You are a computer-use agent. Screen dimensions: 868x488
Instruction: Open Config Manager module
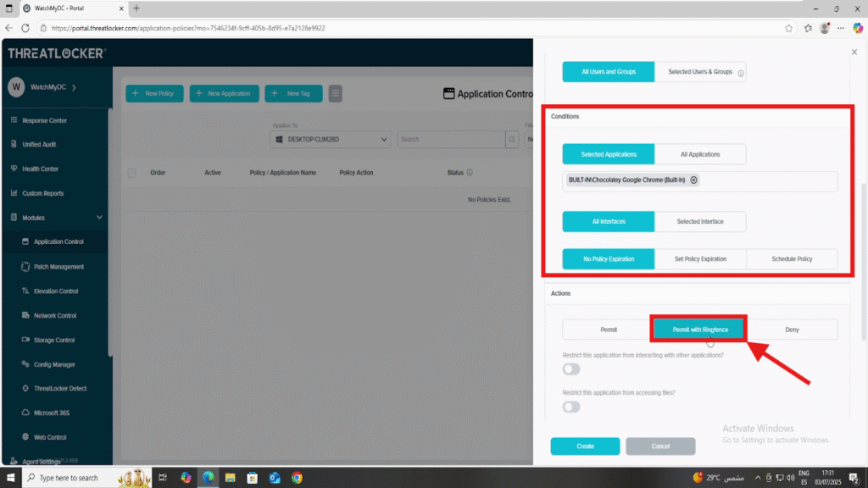[x=54, y=364]
